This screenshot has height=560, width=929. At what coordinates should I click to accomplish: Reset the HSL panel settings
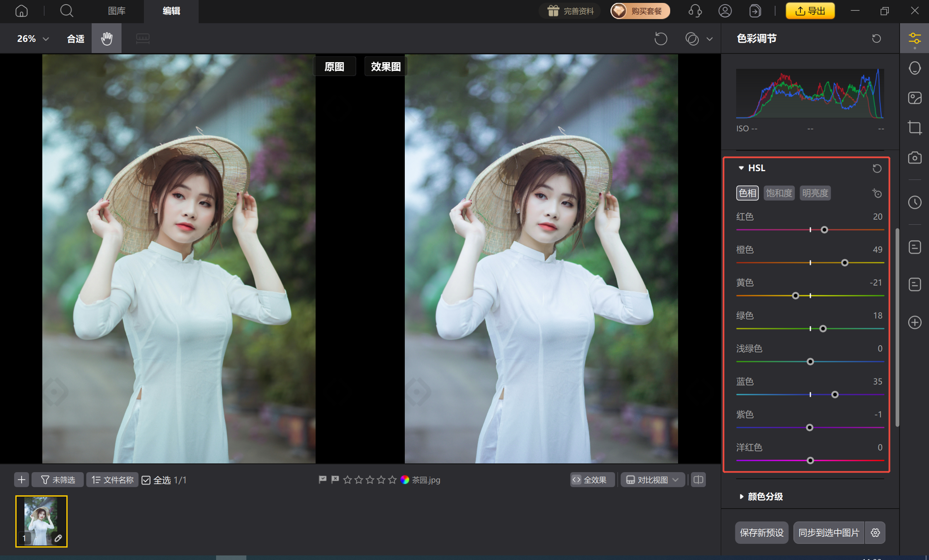(x=877, y=168)
